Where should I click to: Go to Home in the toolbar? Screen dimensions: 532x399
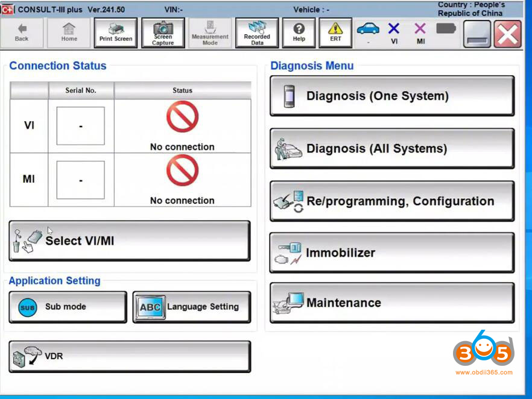pos(69,33)
